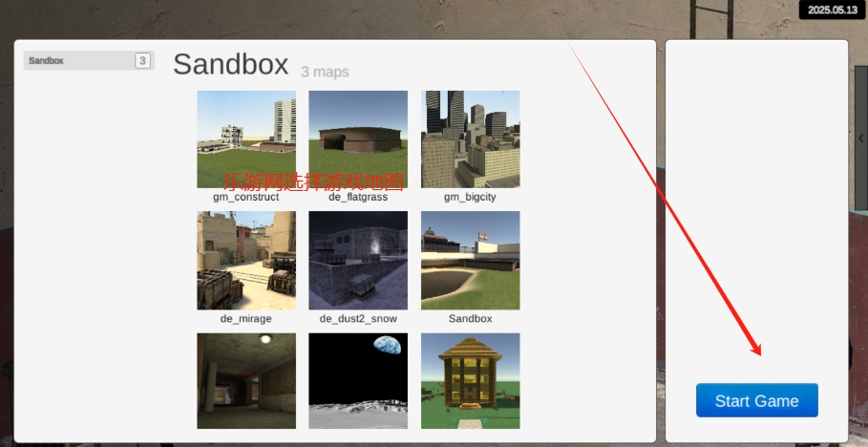The height and width of the screenshot is (447, 868).
Task: Click the 2025.05.13 date label
Action: 832,10
